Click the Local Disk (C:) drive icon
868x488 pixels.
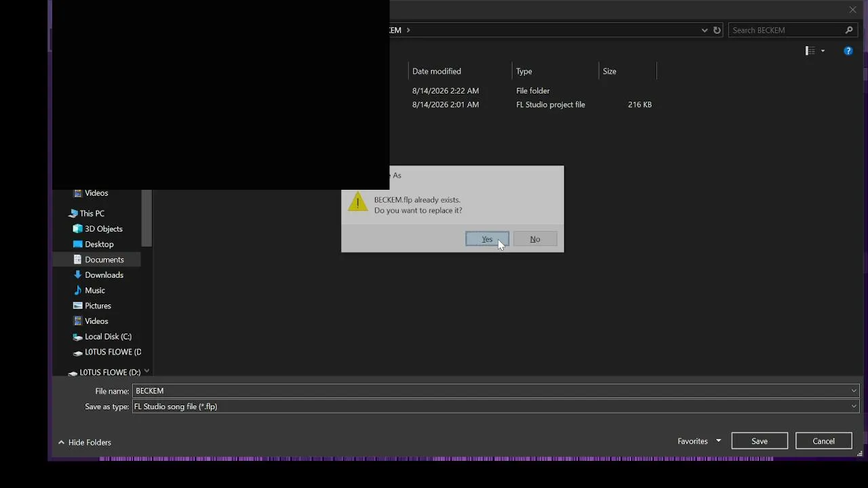pos(77,337)
